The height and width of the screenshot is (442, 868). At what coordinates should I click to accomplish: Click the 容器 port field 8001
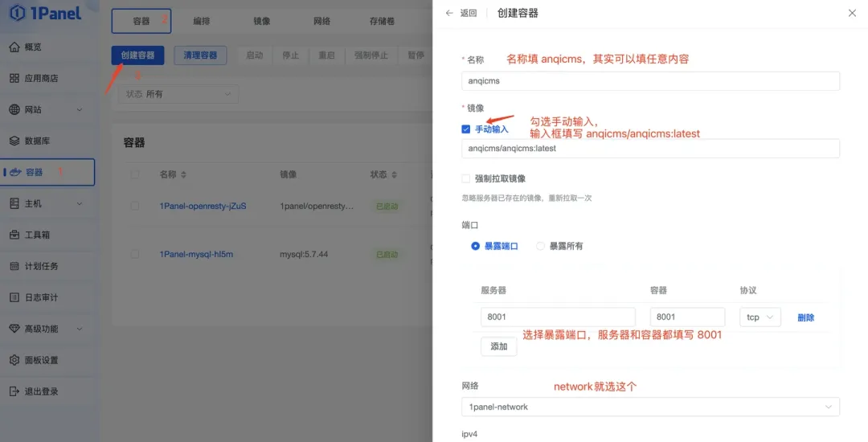tap(687, 317)
